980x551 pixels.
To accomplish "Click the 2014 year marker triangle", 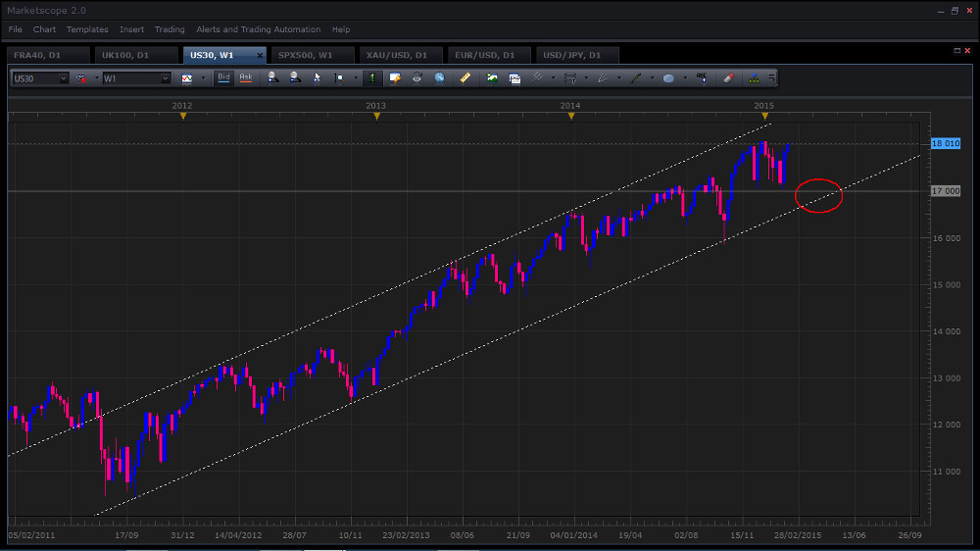I will [571, 117].
